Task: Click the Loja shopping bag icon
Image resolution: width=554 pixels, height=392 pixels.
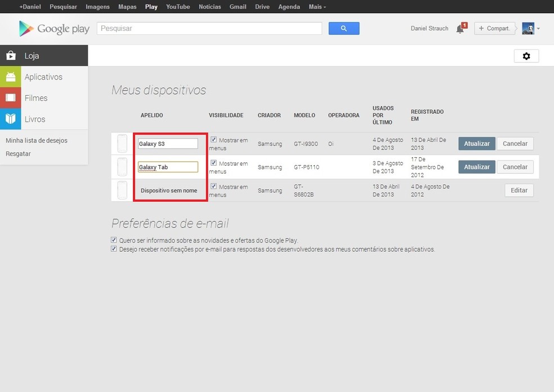Action: (11, 56)
